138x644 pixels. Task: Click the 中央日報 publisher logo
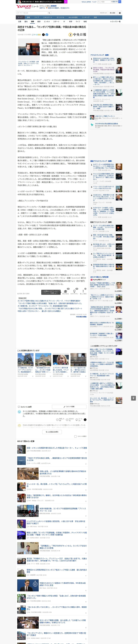click(x=77, y=35)
